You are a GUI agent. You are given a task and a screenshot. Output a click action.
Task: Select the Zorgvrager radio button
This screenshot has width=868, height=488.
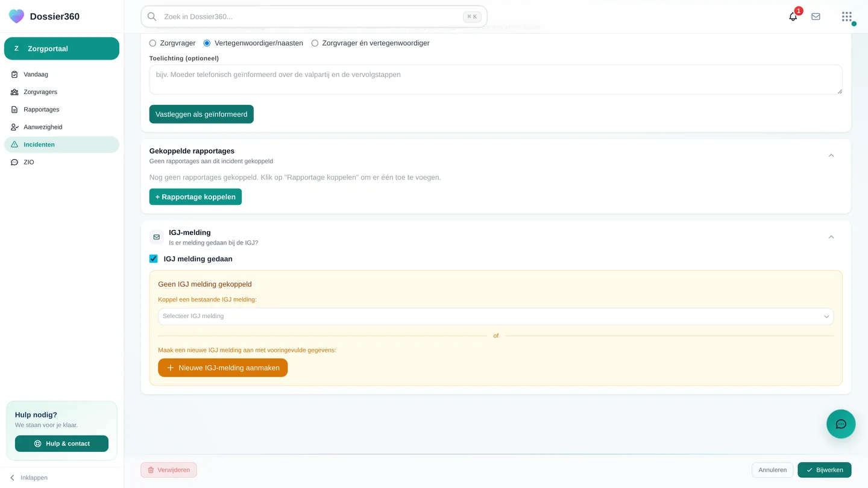[153, 43]
